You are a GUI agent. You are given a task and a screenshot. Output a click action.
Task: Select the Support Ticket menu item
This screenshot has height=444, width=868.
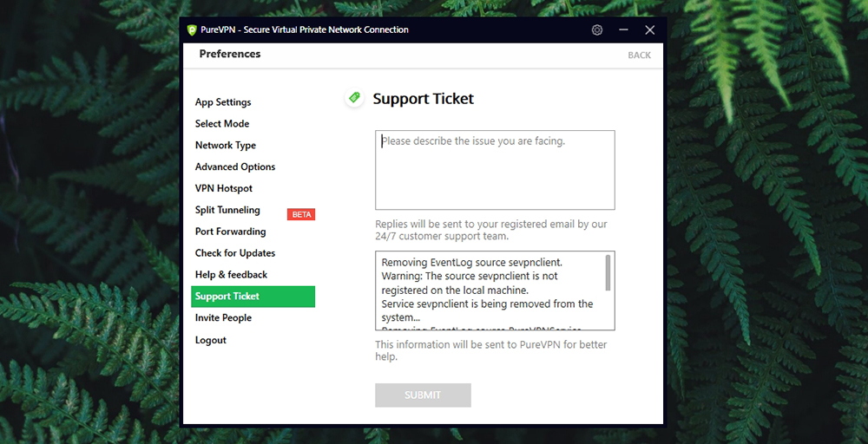tap(253, 297)
